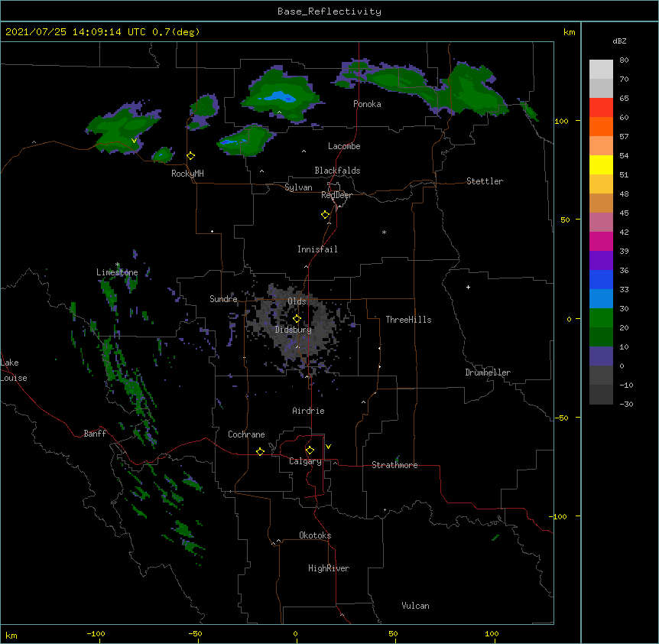659x644 pixels.
Task: Click the Banff town label
Action: 95,434
